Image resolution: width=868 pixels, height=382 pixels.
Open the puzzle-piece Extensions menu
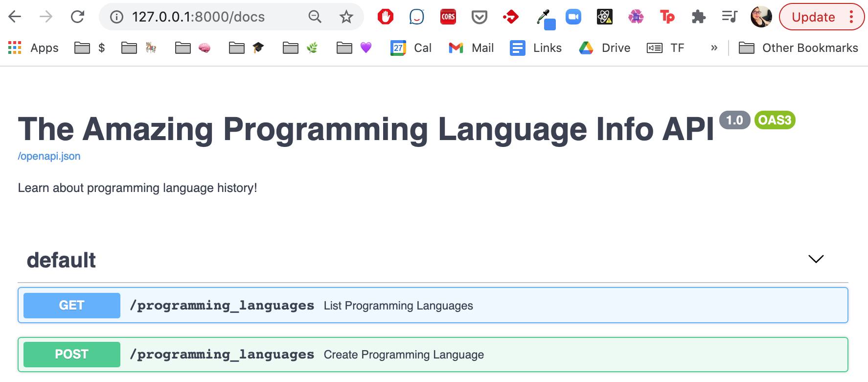[698, 17]
